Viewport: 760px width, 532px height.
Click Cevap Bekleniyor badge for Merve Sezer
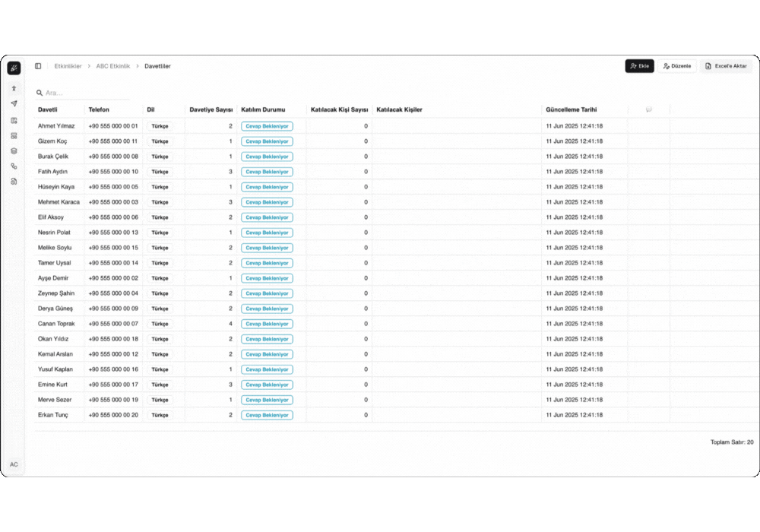coord(267,400)
